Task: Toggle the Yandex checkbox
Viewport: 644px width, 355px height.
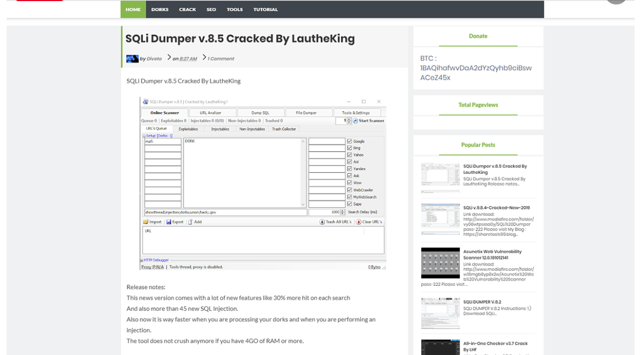Action: coord(350,169)
